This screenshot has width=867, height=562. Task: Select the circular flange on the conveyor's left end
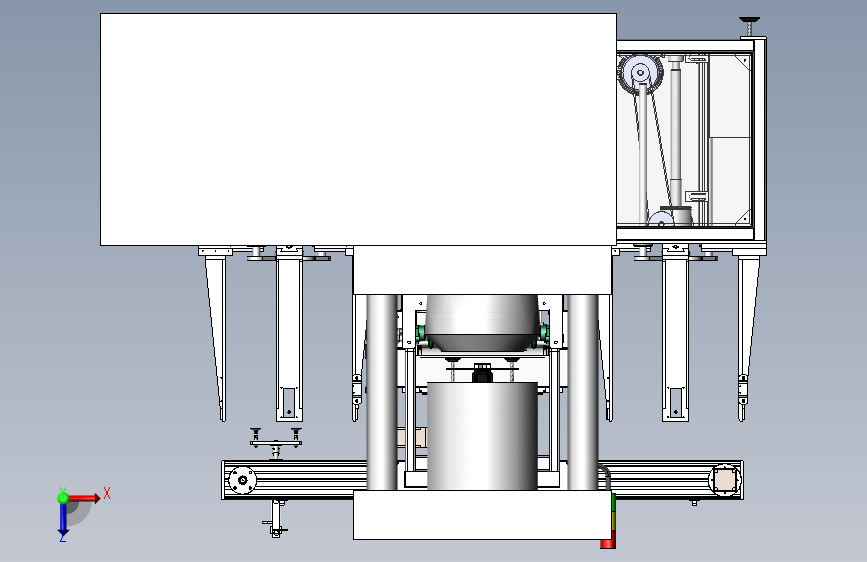[x=242, y=480]
